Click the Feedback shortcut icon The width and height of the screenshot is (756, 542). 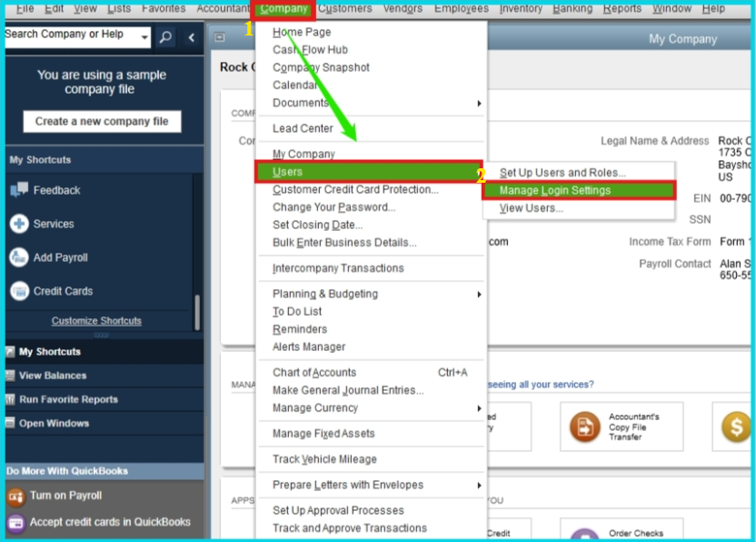[x=19, y=190]
